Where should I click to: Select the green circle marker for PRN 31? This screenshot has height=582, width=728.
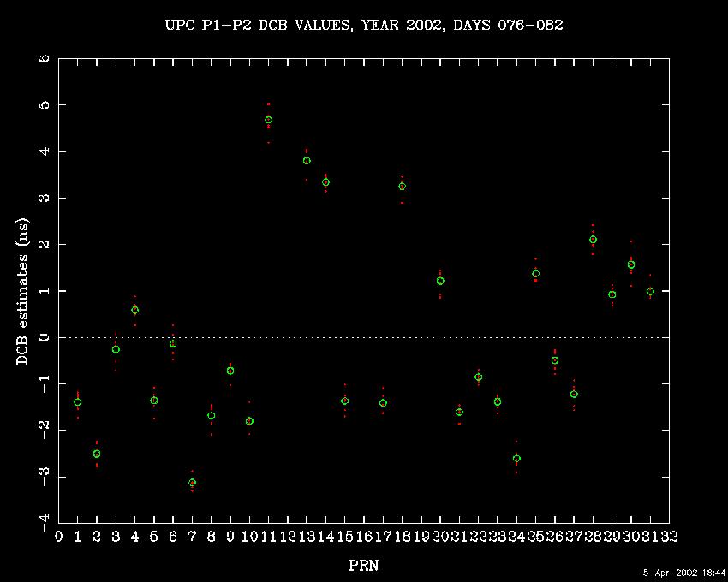pos(650,292)
